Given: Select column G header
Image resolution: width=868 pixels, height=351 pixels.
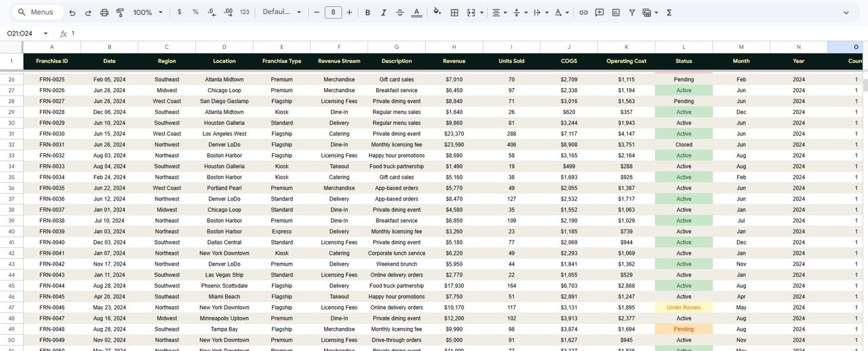Looking at the screenshot, I should 397,47.
